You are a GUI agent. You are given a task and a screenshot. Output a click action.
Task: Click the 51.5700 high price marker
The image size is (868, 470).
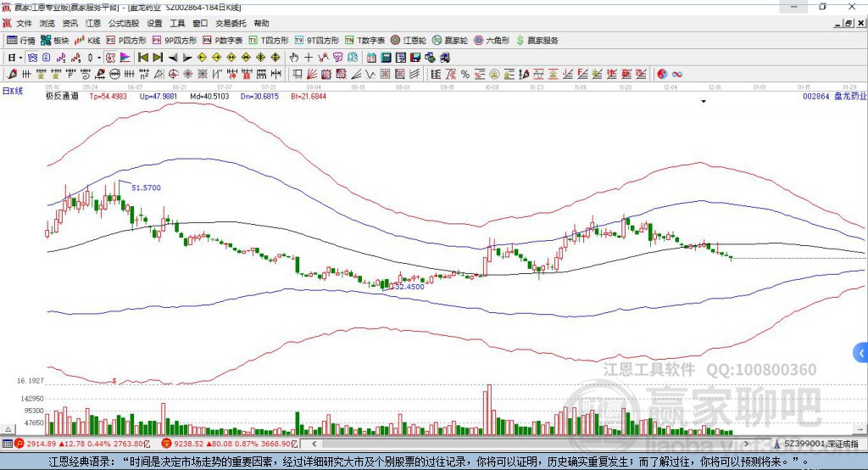pyautogui.click(x=146, y=187)
